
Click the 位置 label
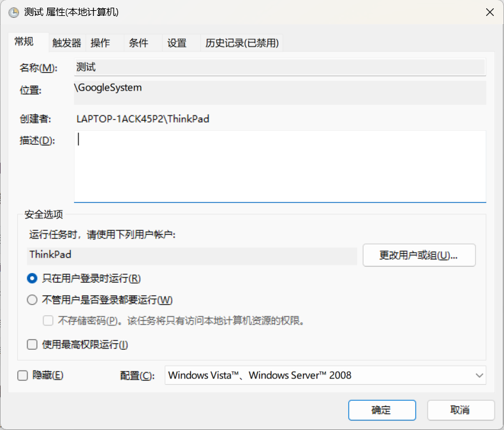pyautogui.click(x=30, y=91)
